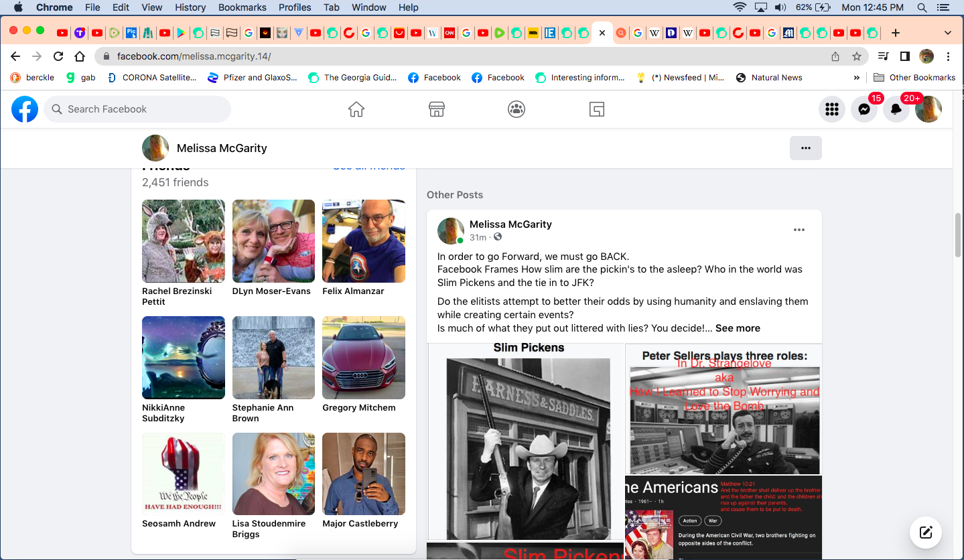Open the Pfizer and GlaxoS... bookmark
Image resolution: width=964 pixels, height=560 pixels.
click(x=253, y=78)
